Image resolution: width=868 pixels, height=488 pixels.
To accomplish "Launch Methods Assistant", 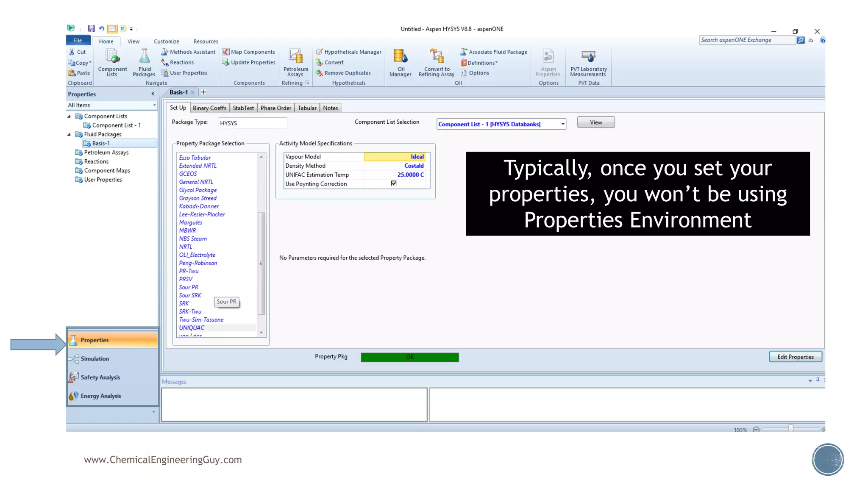I will click(188, 52).
